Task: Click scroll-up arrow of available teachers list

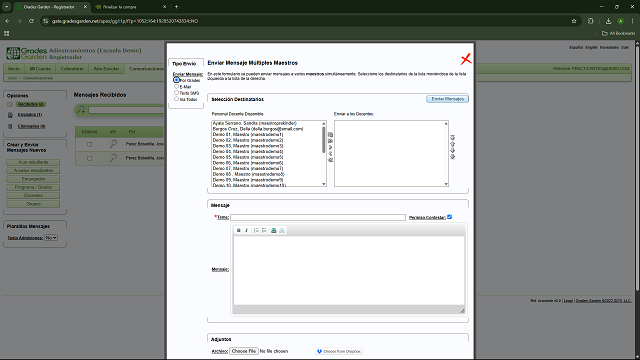Action: (324, 123)
